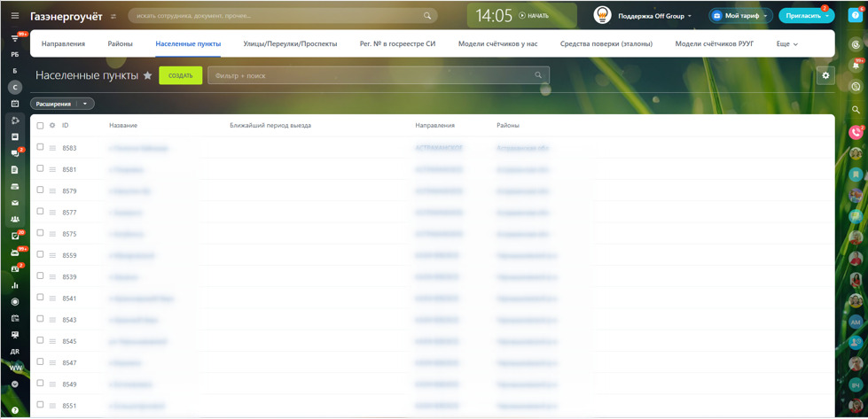Switch to the Районы tab
Viewport: 868px width, 419px height.
point(120,43)
